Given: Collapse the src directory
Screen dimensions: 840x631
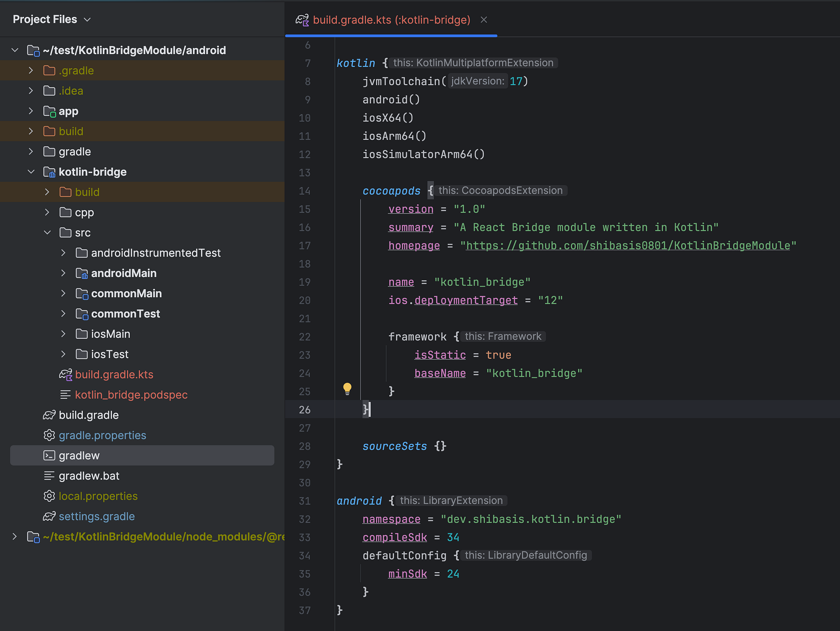Looking at the screenshot, I should pos(47,233).
